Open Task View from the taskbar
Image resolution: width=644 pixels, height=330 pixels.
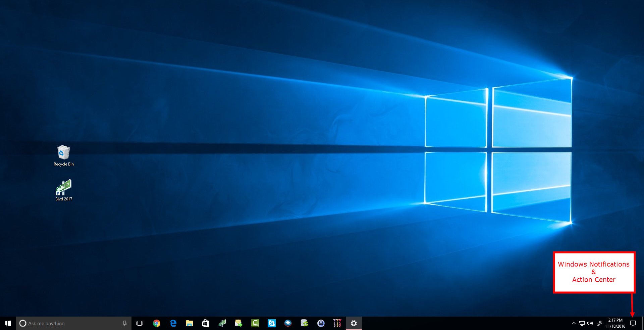140,323
